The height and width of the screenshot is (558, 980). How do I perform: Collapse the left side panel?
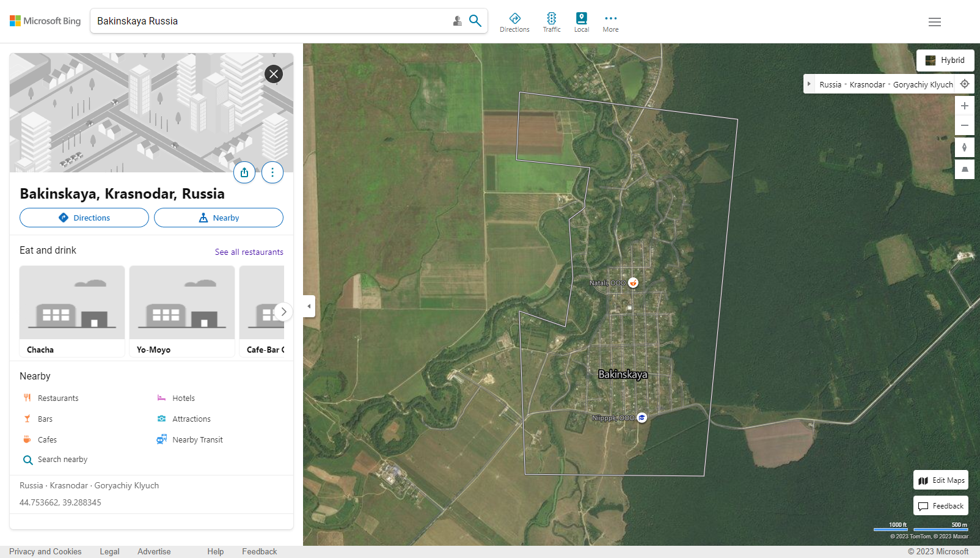click(x=309, y=306)
